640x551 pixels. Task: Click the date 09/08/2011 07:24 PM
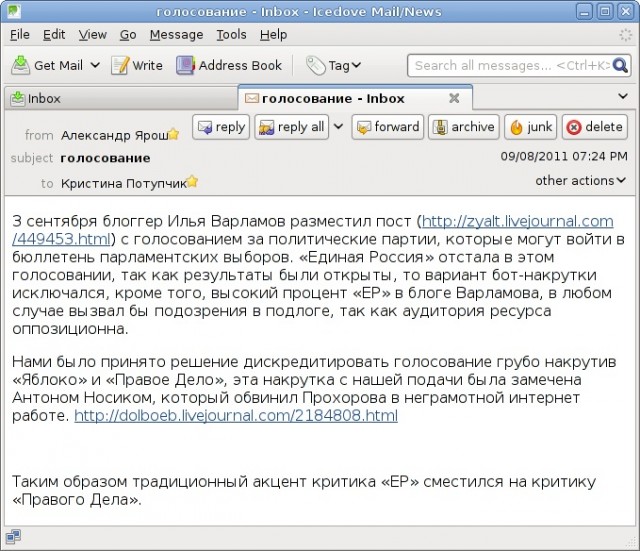[564, 156]
